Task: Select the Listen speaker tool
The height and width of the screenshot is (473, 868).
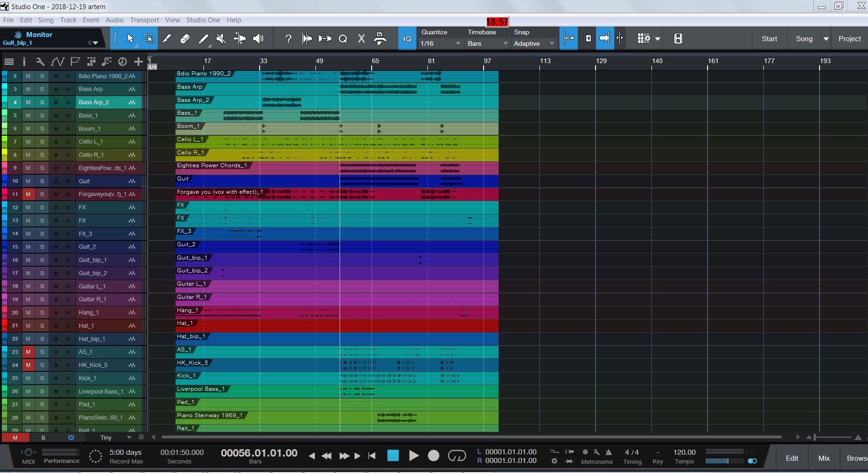Action: 258,39
